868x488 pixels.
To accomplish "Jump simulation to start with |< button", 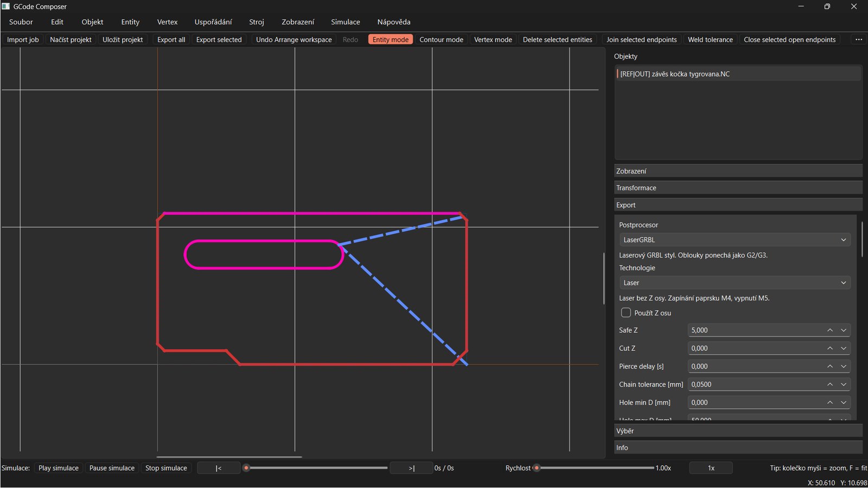I will point(218,468).
